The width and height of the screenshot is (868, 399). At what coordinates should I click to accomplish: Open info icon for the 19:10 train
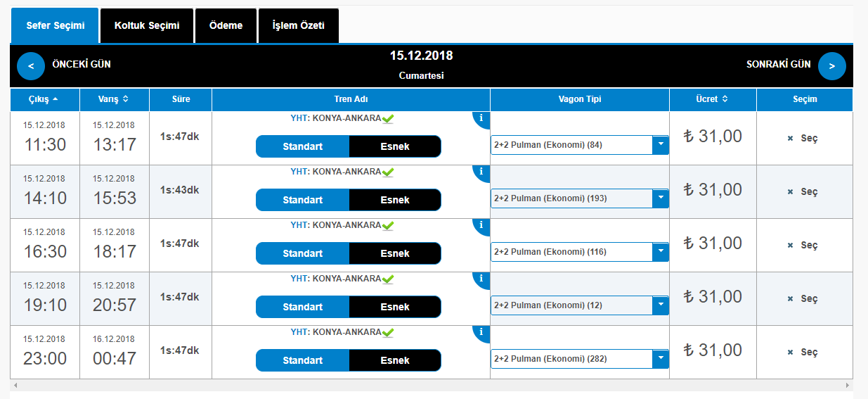pos(481,279)
